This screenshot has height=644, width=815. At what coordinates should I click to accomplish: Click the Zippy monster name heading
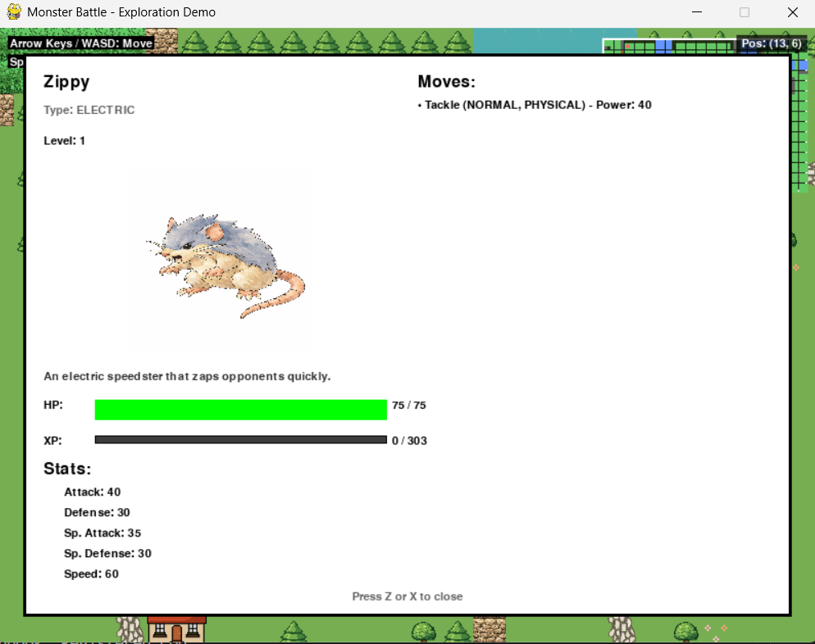coord(66,82)
